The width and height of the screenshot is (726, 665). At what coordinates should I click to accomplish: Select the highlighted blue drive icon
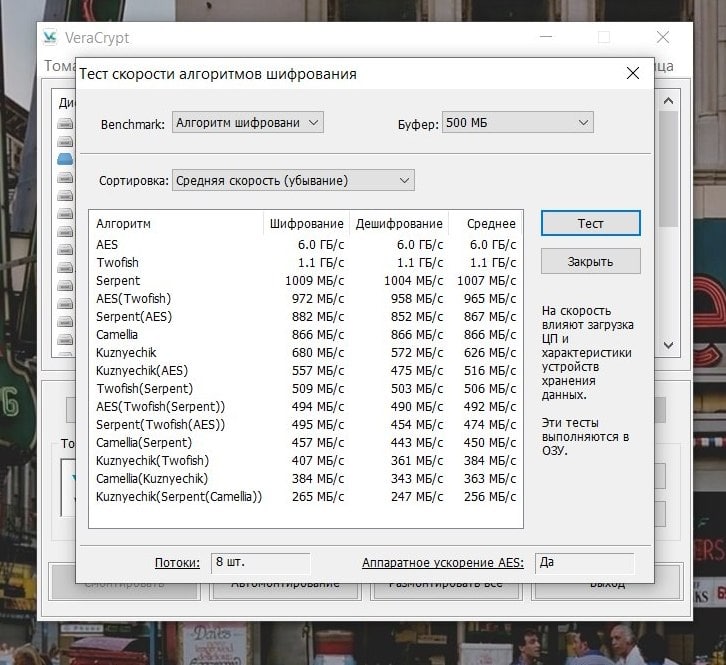click(65, 159)
